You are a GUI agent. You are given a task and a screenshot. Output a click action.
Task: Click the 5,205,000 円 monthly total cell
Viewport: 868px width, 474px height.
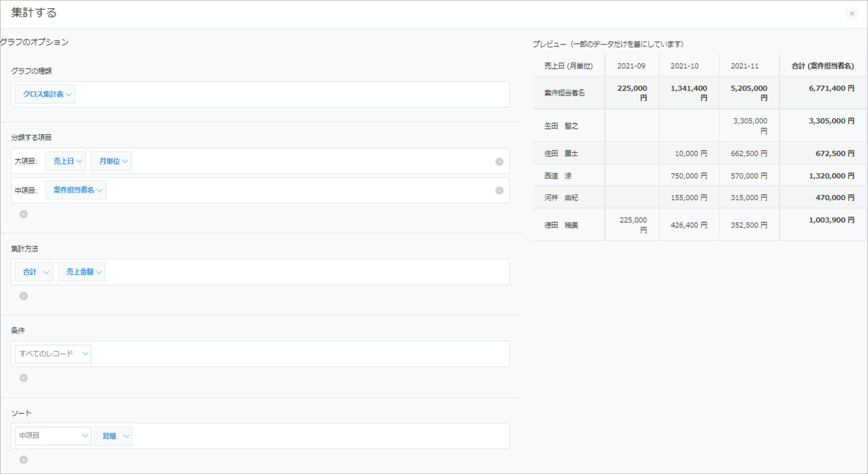click(x=749, y=93)
